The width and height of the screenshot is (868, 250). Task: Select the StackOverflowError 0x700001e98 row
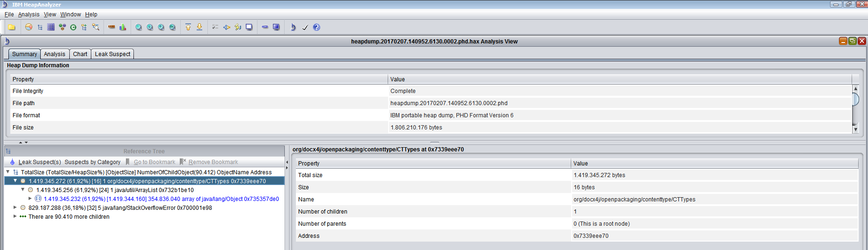pyautogui.click(x=116, y=207)
